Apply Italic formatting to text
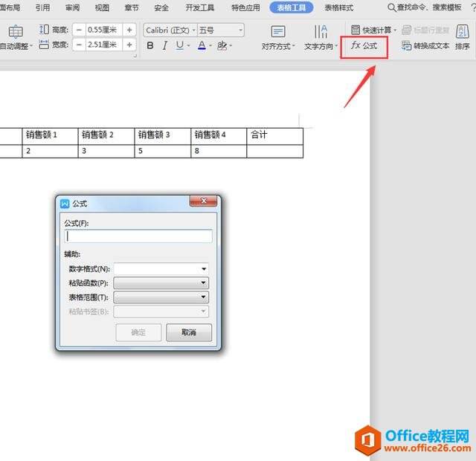 [x=165, y=46]
